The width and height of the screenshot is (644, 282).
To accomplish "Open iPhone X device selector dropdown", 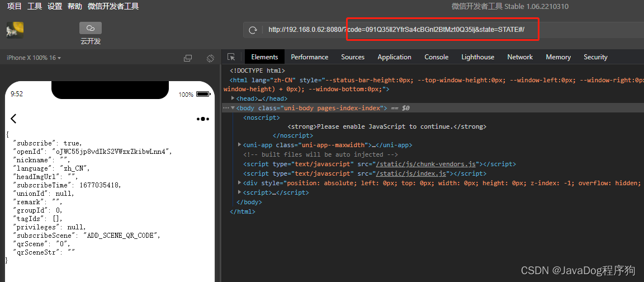I will (x=34, y=58).
